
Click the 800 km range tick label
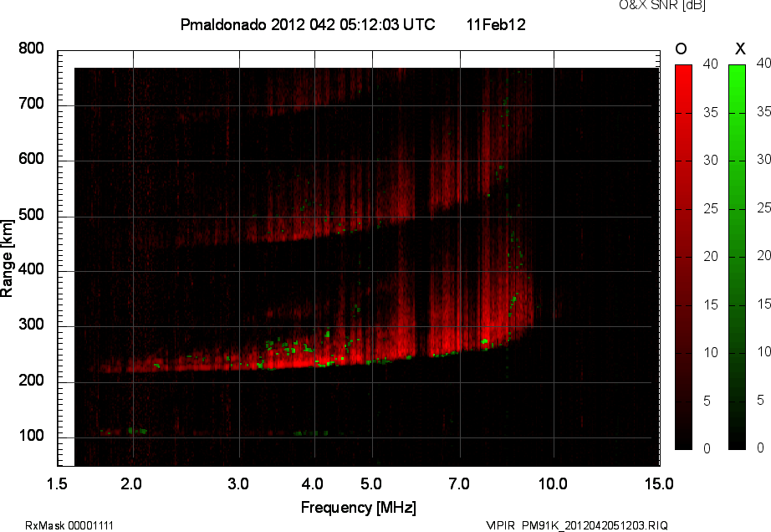click(x=31, y=49)
